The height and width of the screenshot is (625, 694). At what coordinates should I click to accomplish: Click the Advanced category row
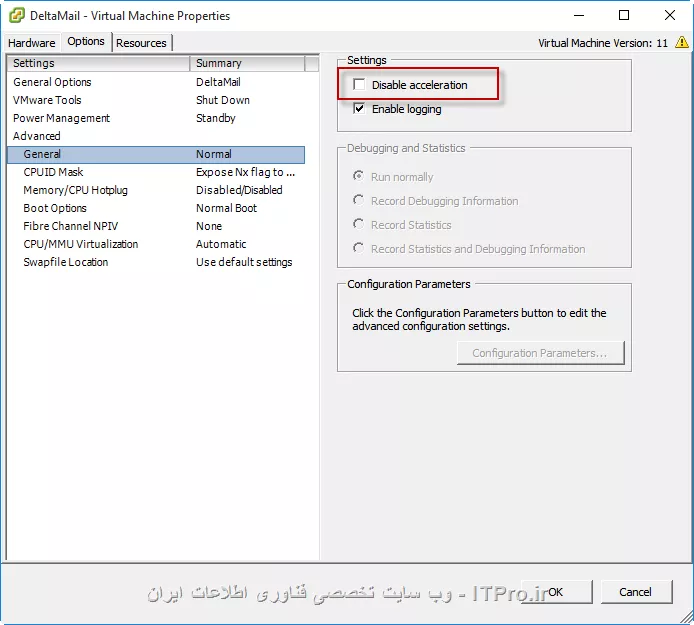coord(156,136)
